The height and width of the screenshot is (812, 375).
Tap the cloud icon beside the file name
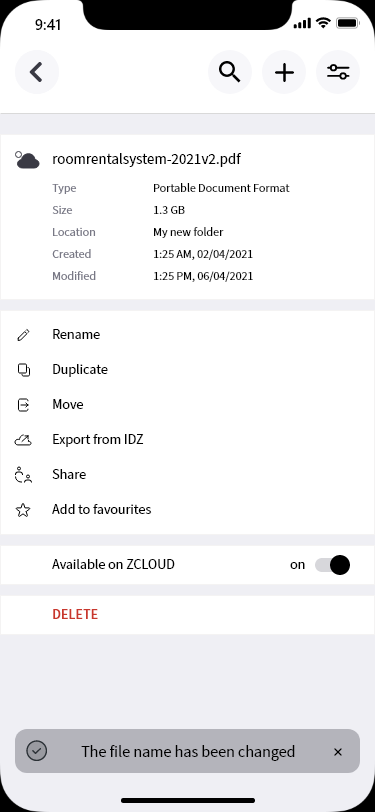click(27, 160)
